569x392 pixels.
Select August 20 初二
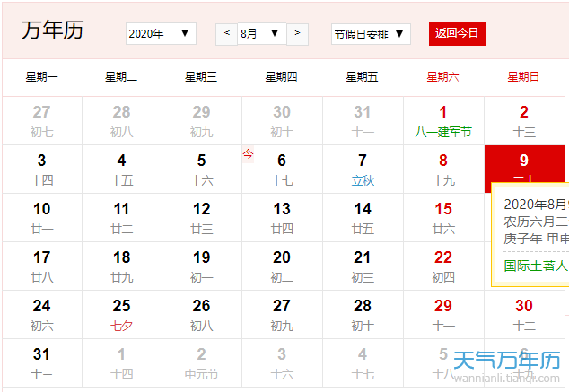point(283,266)
